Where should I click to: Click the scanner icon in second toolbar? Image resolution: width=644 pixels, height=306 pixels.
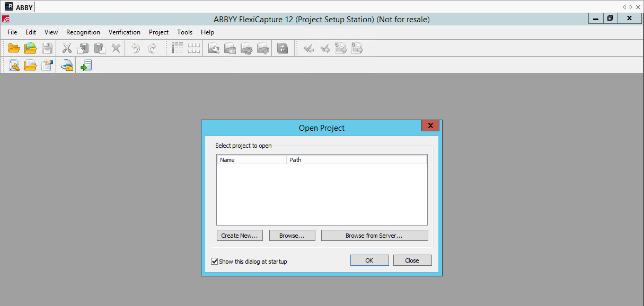[67, 66]
